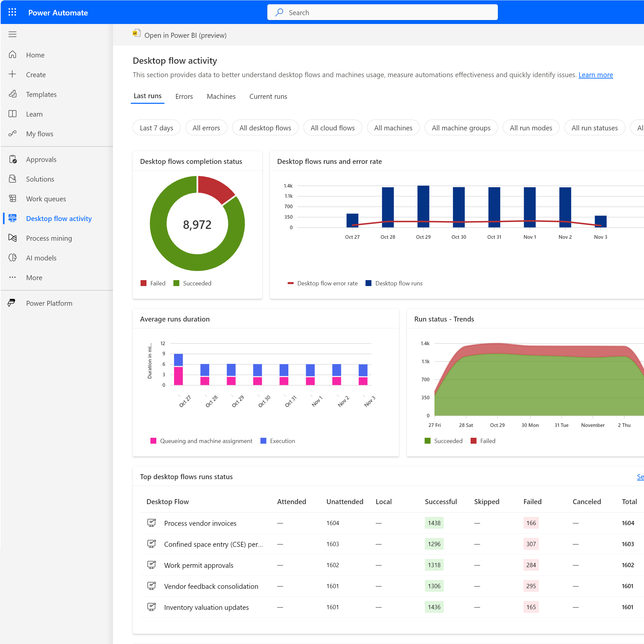Click the 307 failed count cell

(x=531, y=544)
